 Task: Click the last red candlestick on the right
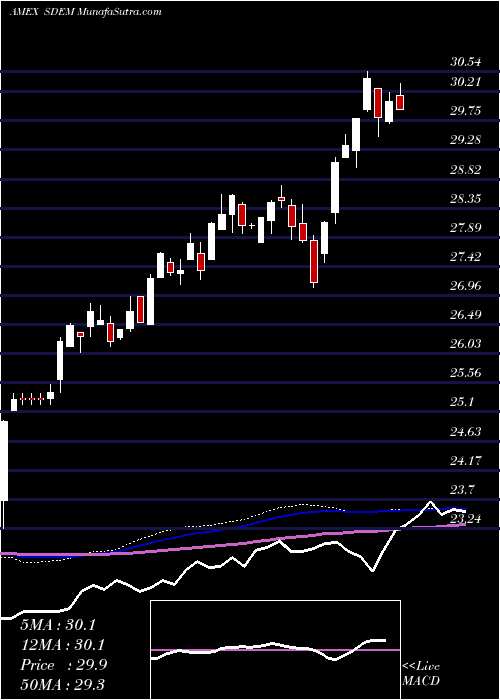(x=400, y=102)
